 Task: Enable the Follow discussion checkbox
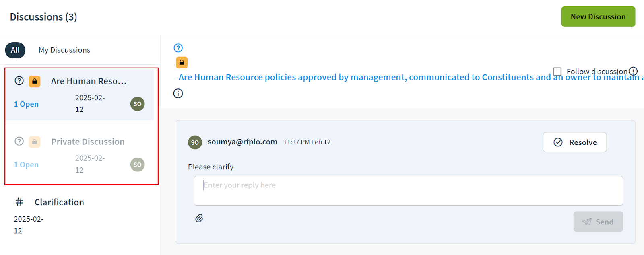click(557, 72)
